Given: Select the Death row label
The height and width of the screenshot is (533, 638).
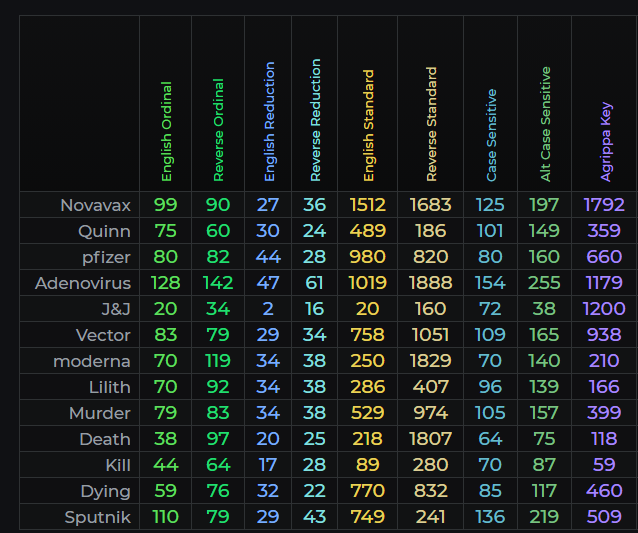Looking at the screenshot, I should (105, 439).
